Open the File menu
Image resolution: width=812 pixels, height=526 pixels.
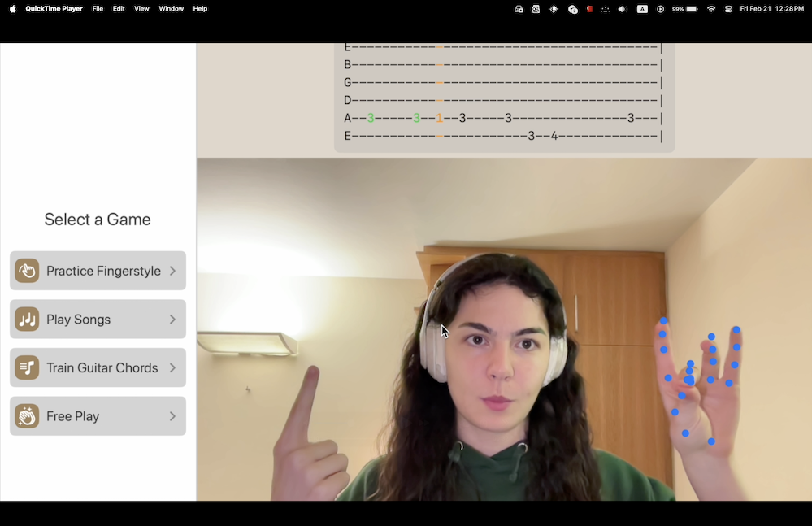[98, 9]
